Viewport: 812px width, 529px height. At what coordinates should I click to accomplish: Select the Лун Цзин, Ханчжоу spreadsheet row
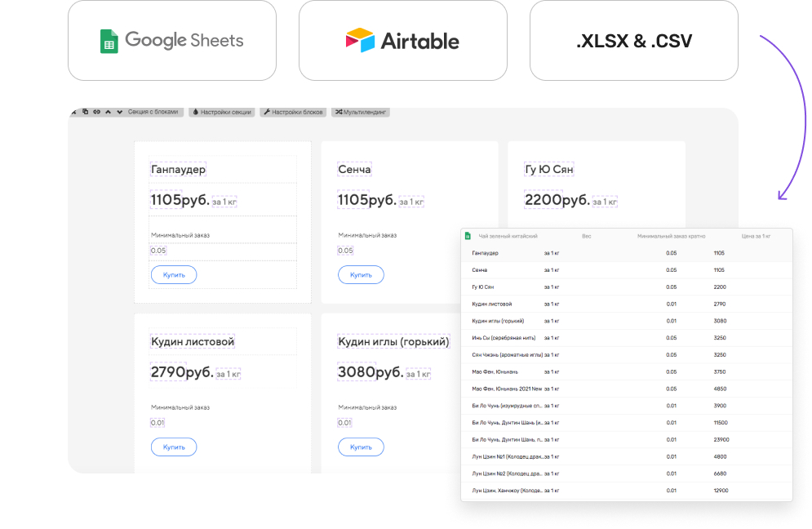[x=627, y=490]
